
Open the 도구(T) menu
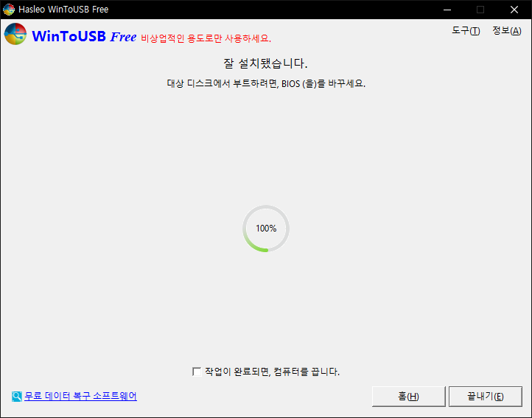466,31
